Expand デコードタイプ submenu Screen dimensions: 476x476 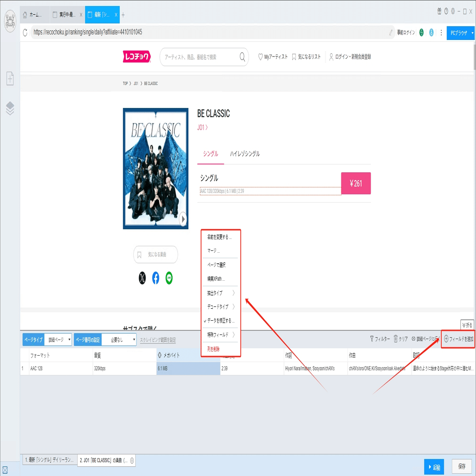pyautogui.click(x=220, y=306)
